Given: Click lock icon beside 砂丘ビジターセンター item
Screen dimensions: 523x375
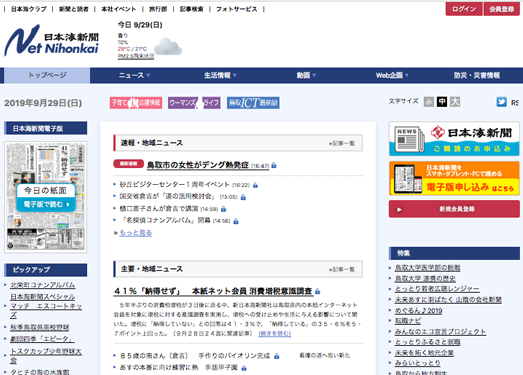Looking at the screenshot, I should click(255, 185).
